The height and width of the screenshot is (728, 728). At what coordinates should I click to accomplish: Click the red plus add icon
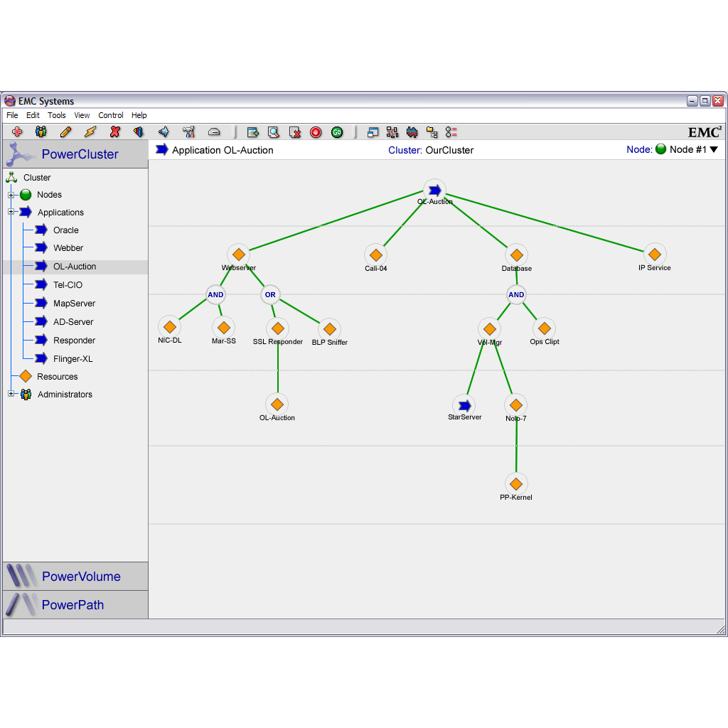17,132
